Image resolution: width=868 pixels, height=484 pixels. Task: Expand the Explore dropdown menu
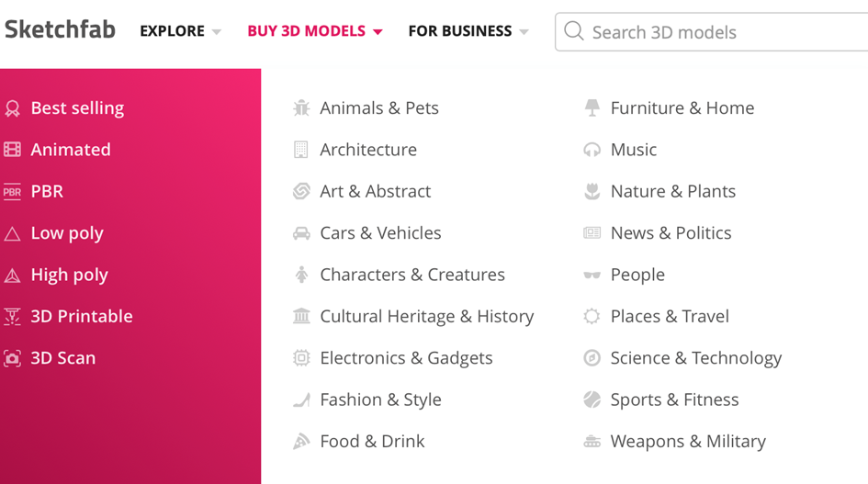coord(180,31)
